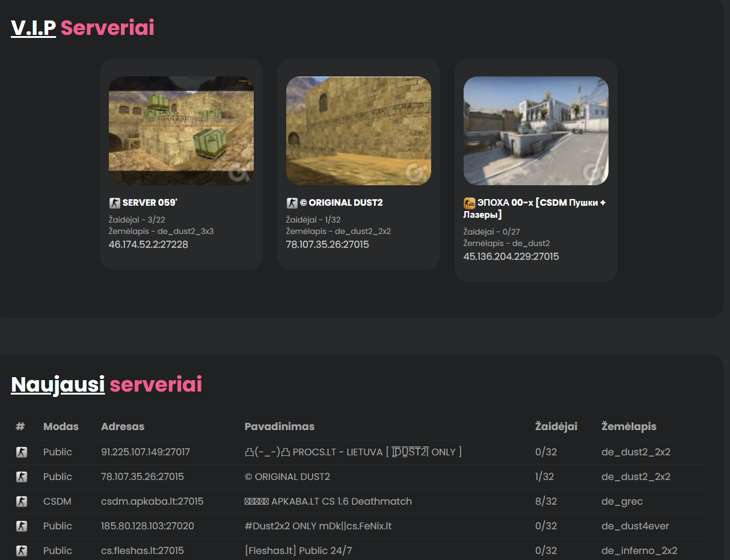This screenshot has width=730, height=560.
Task: Click the orange game icon beside ЭПОХА 00-х
Action: click(469, 203)
